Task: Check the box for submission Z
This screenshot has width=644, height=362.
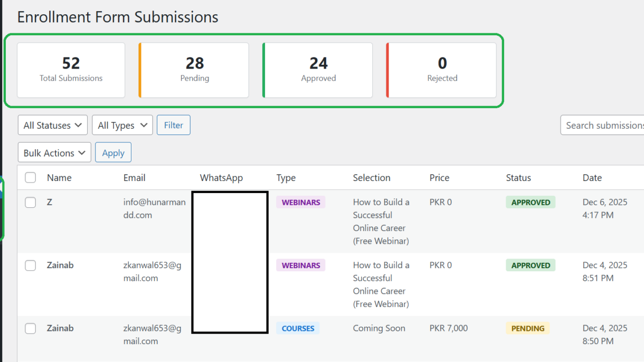Action: pyautogui.click(x=31, y=203)
